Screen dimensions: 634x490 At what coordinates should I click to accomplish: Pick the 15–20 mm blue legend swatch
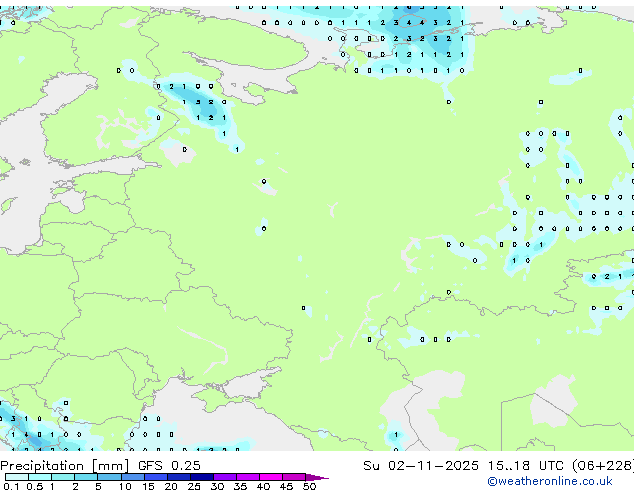pyautogui.click(x=155, y=477)
